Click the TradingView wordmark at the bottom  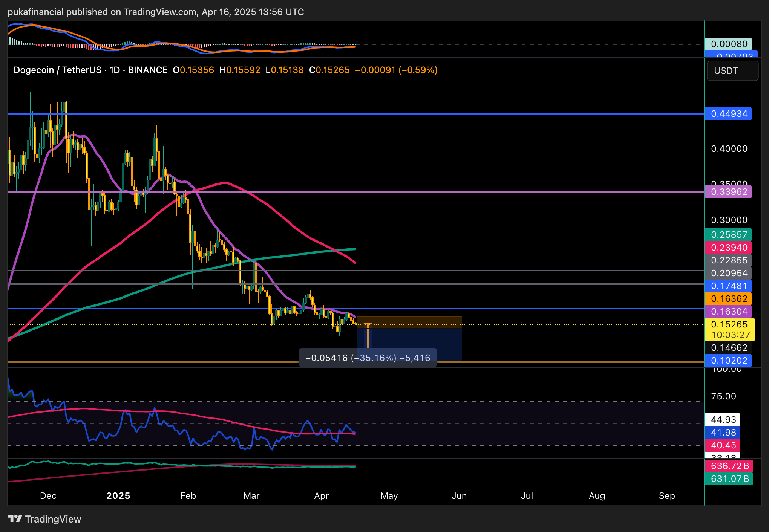point(53,519)
